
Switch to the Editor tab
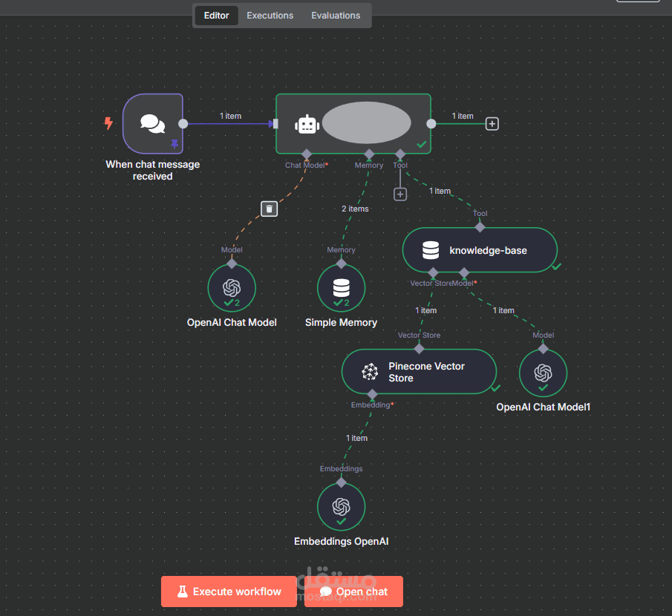216,16
